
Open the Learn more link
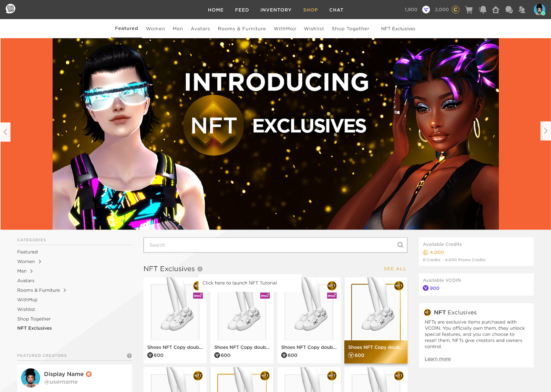click(437, 359)
